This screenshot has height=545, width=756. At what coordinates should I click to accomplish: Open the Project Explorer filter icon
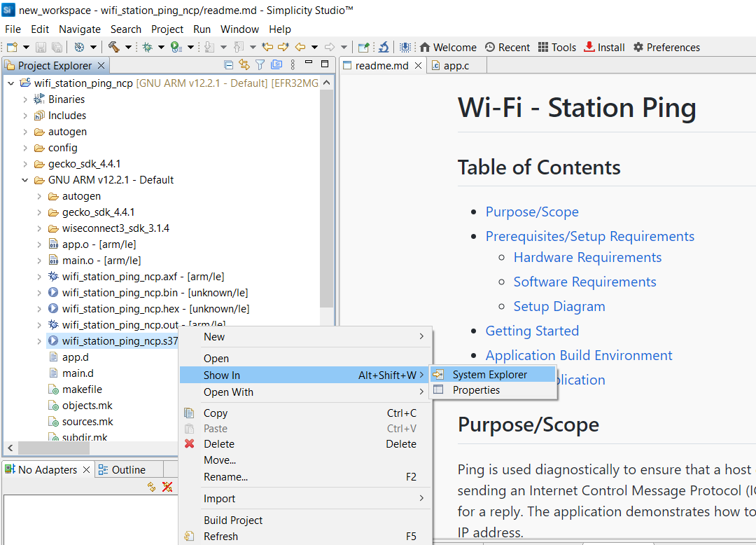point(260,64)
